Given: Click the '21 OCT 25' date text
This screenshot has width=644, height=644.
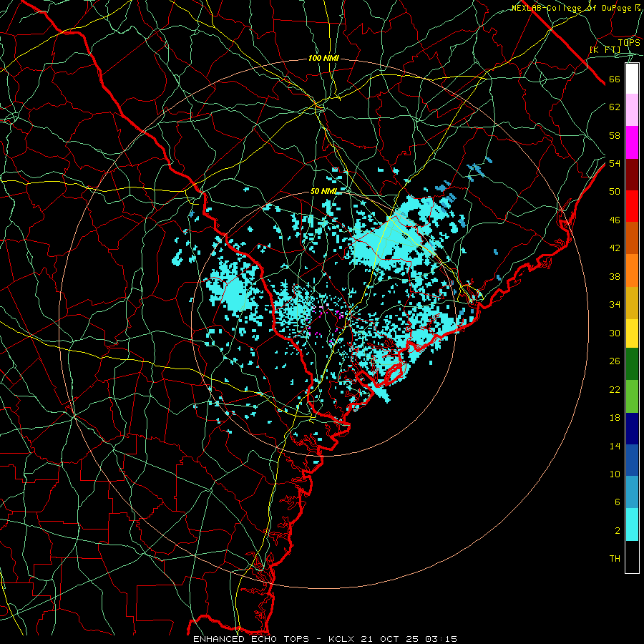Looking at the screenshot, I should click(391, 639).
